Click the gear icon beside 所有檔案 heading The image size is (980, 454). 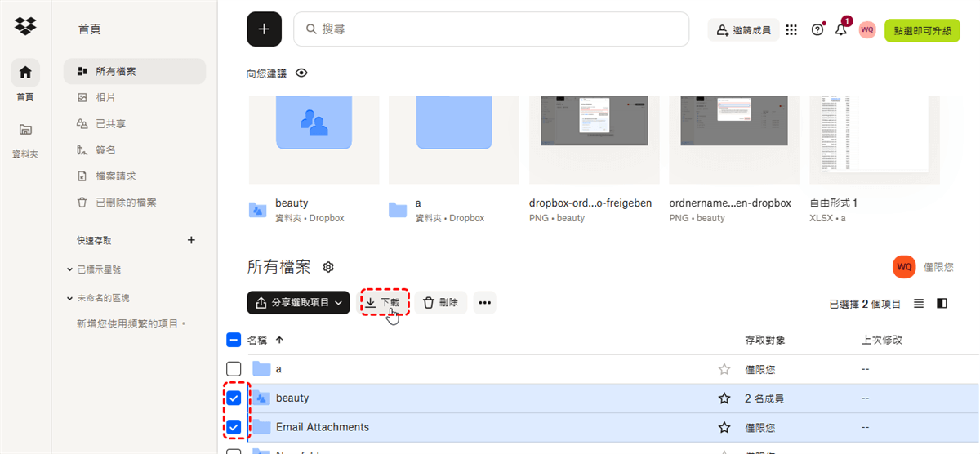[328, 267]
